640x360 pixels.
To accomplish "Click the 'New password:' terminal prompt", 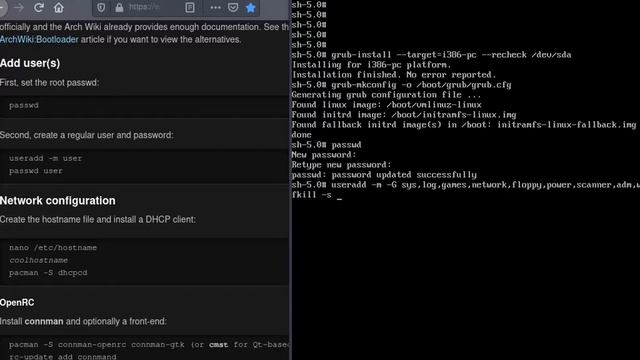I will point(324,155).
